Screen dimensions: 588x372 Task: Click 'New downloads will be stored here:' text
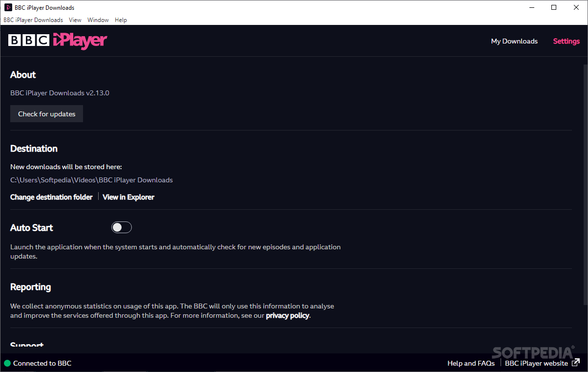coord(66,167)
